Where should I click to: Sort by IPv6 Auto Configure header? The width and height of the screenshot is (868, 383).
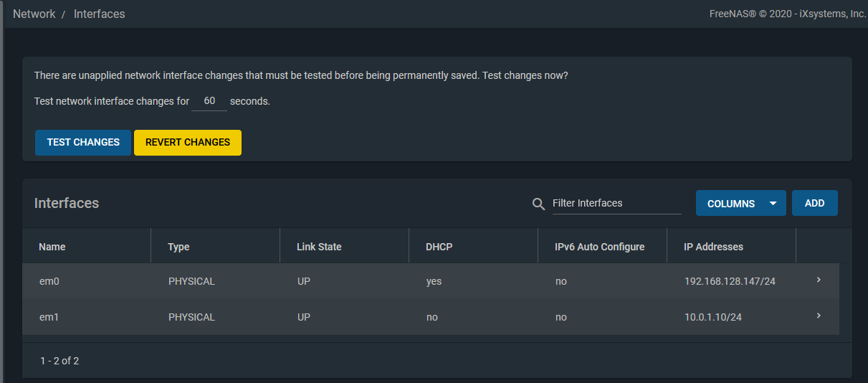(x=599, y=247)
